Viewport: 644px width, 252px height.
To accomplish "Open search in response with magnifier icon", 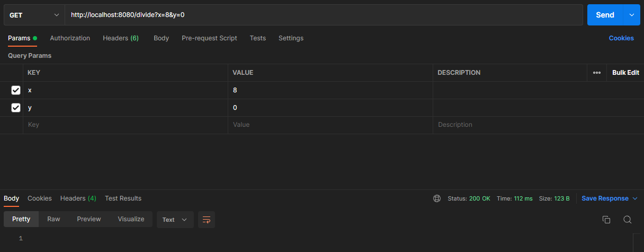I will coord(628,220).
